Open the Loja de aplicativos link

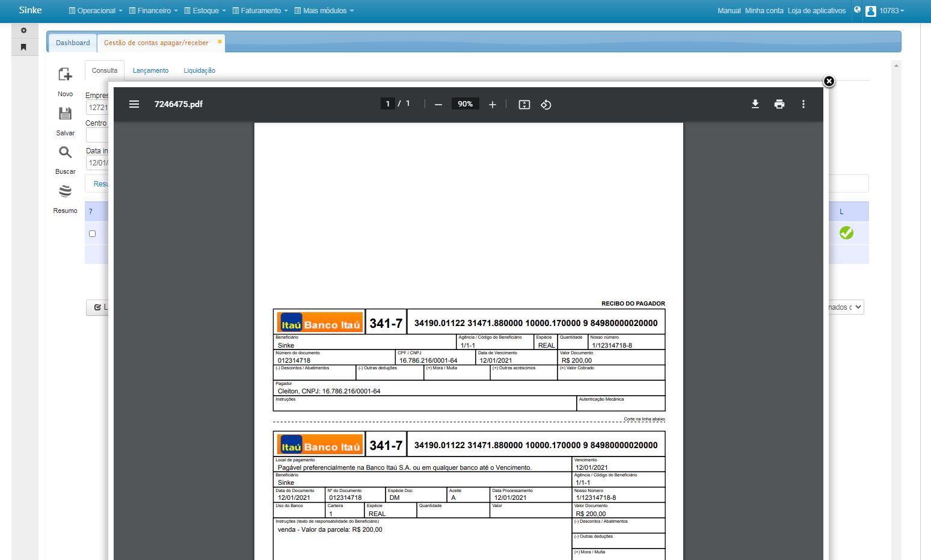(817, 11)
